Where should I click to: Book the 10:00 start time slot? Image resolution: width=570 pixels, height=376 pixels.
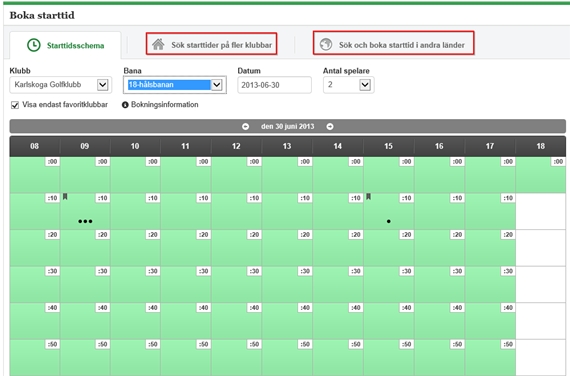pos(136,175)
